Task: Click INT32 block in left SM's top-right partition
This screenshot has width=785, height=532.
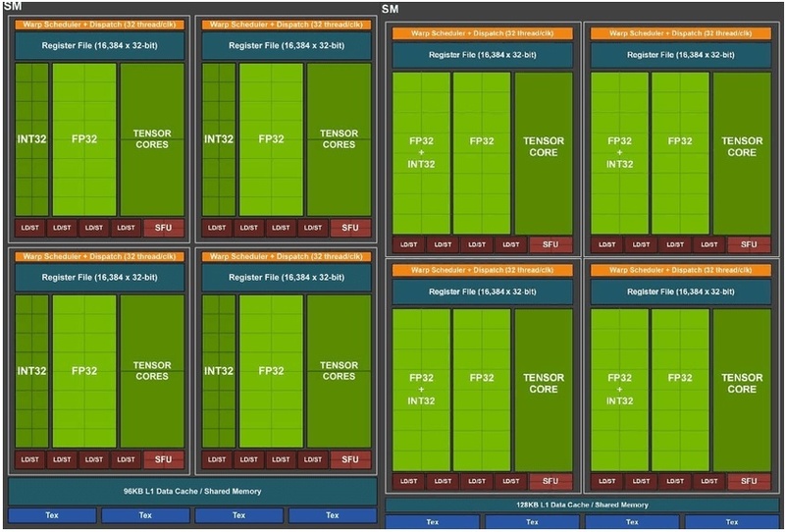Action: pyautogui.click(x=219, y=139)
